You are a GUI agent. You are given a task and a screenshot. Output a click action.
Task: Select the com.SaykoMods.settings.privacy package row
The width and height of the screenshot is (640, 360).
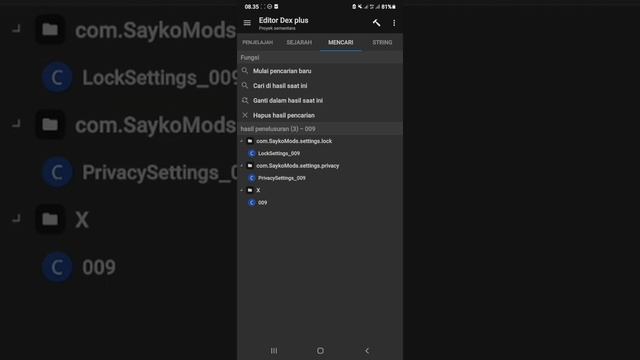point(320,166)
